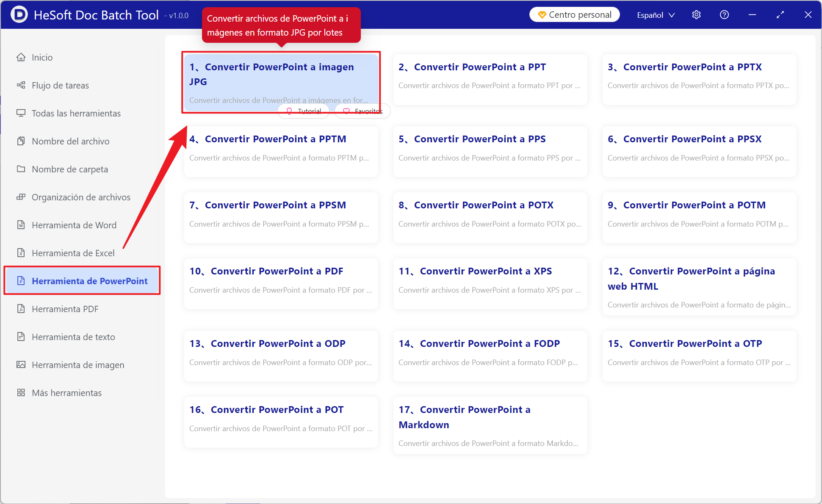Open Convertir PowerPoint a PPS card
This screenshot has width=822, height=504.
tap(490, 151)
